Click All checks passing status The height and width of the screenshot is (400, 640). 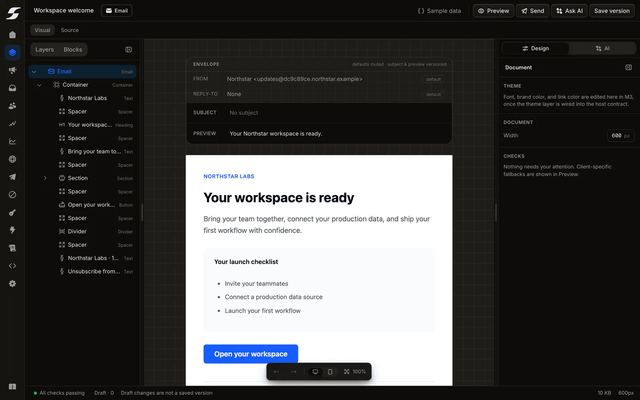tap(59, 393)
